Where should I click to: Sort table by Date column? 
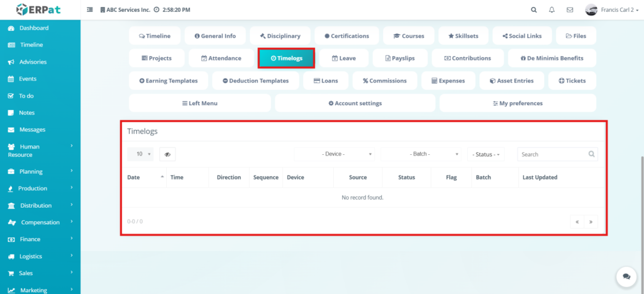(144, 178)
